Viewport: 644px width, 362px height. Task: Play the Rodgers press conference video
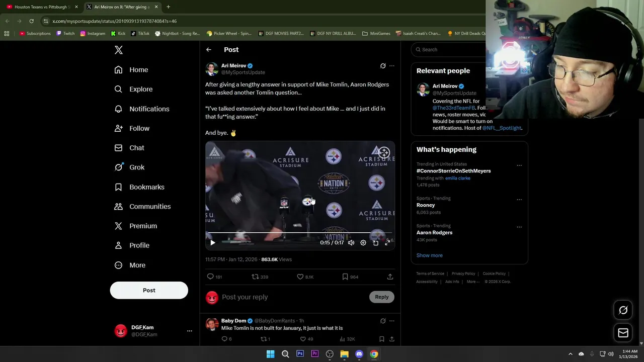coord(213,243)
